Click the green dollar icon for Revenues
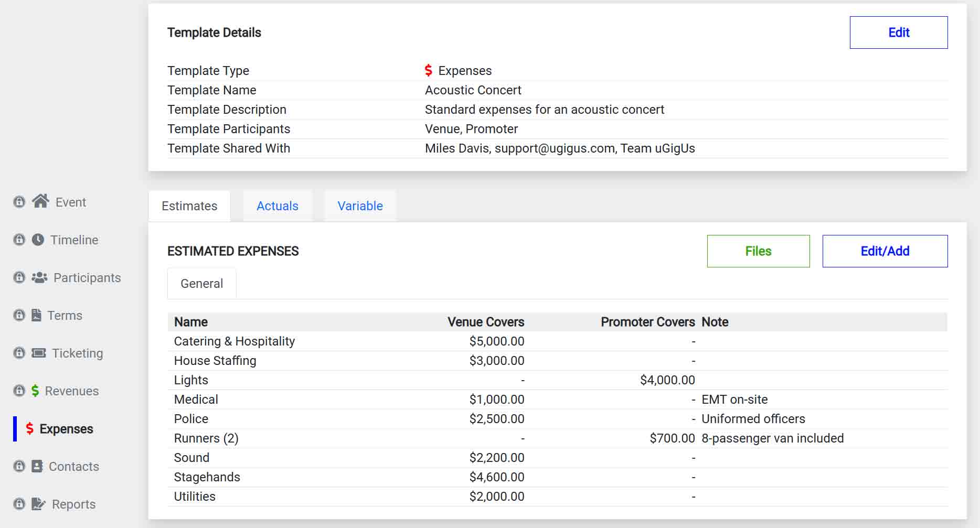The image size is (980, 528). [35, 391]
